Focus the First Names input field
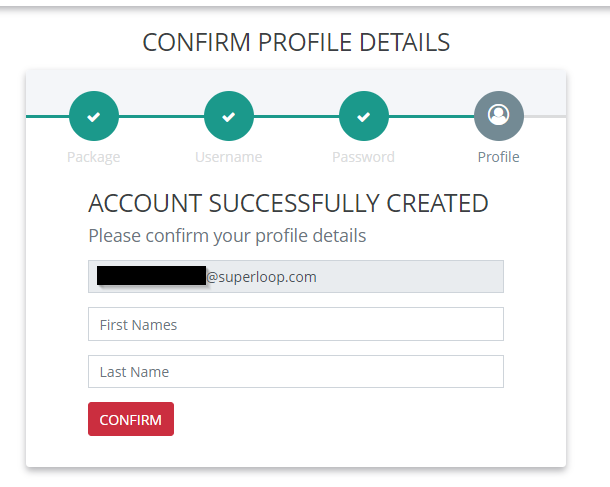This screenshot has height=487, width=610. point(295,324)
